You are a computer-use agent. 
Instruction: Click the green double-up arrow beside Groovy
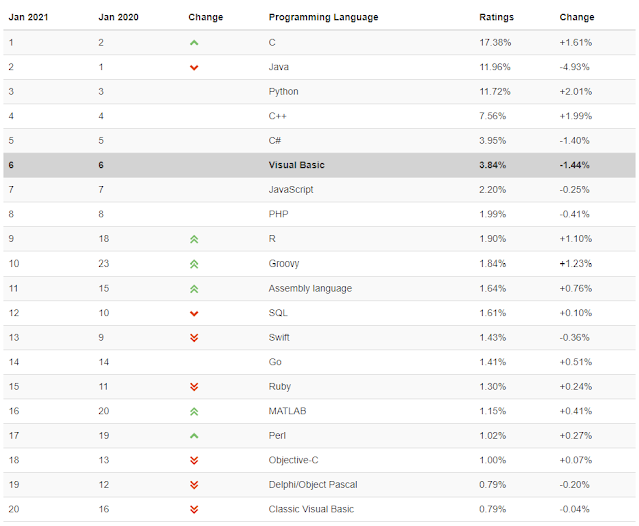[194, 264]
